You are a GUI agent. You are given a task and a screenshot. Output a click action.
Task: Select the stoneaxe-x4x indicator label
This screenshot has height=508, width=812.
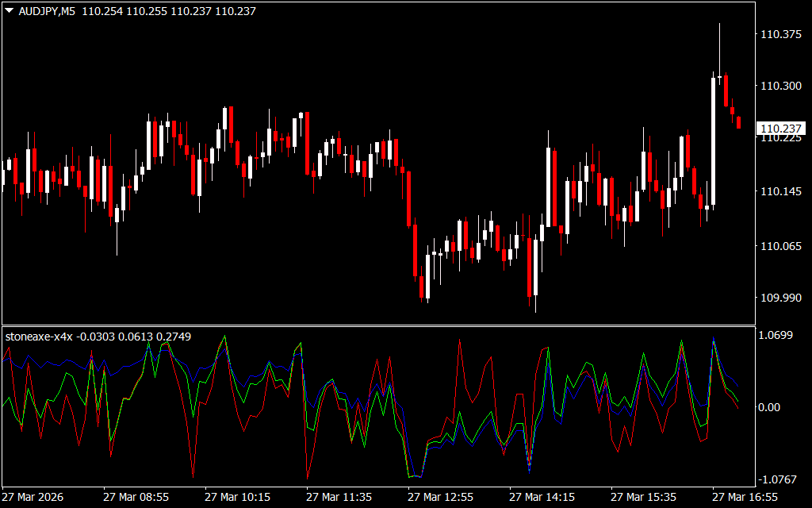click(x=40, y=337)
